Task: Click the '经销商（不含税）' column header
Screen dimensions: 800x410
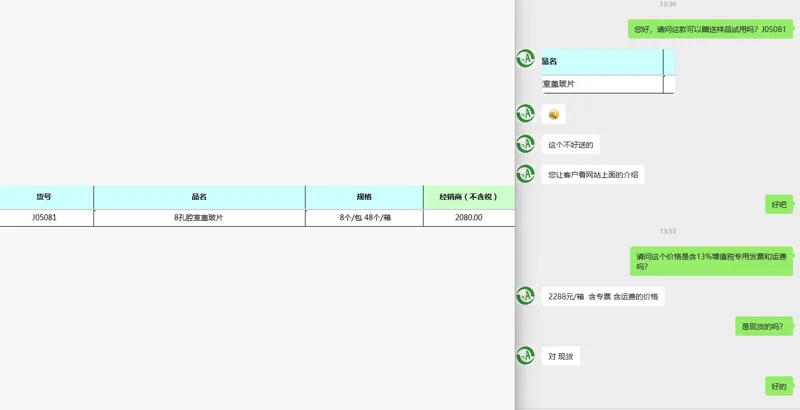Action: tap(469, 197)
